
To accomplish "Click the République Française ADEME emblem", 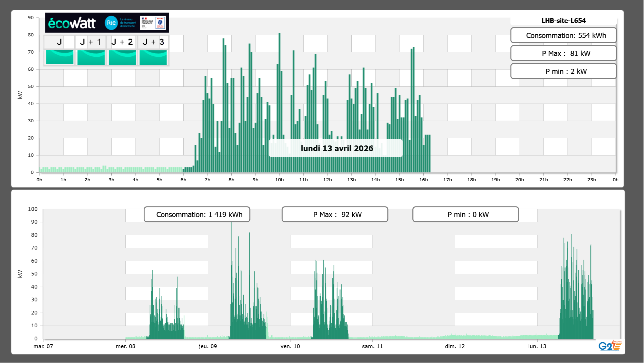I will (x=153, y=23).
